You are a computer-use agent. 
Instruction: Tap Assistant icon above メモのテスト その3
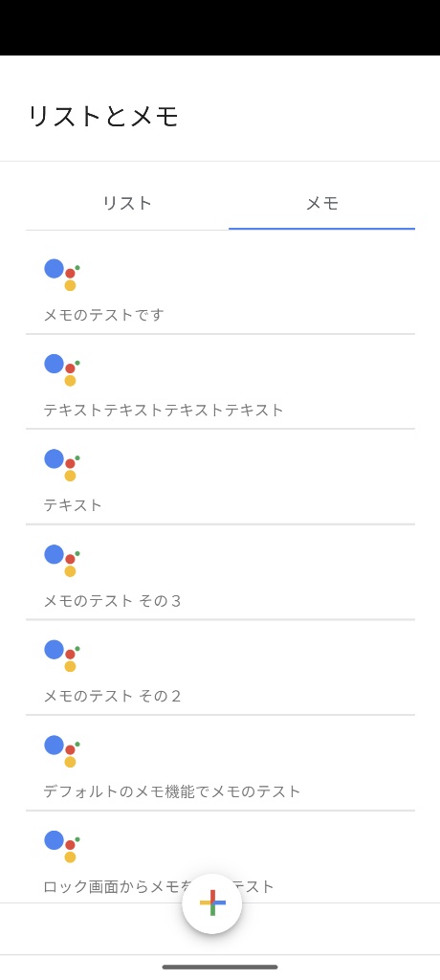click(x=62, y=561)
